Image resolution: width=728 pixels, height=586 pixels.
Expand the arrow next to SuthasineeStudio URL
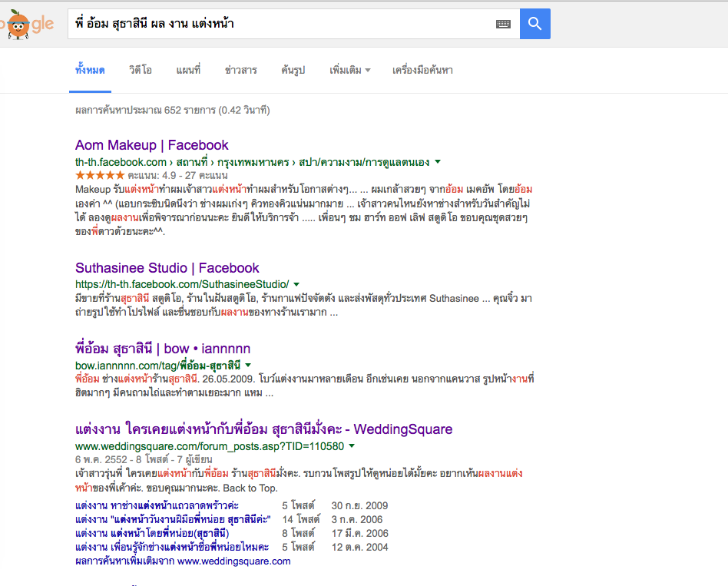coord(296,285)
